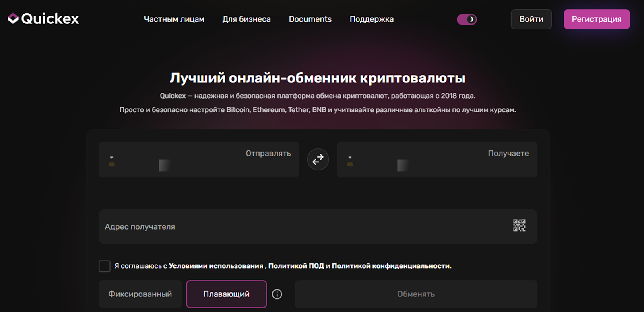Toggle the dark/light theme switch
The width and height of the screenshot is (644, 312).
tap(467, 19)
